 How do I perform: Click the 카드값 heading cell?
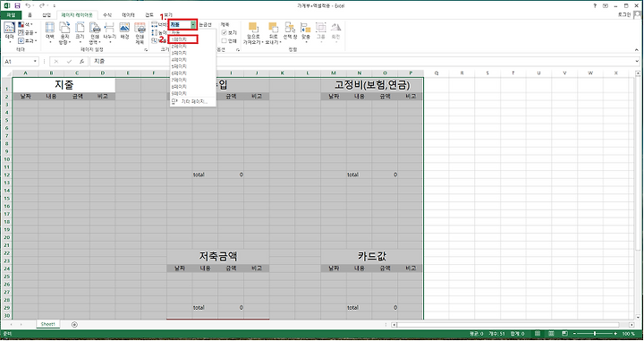pyautogui.click(x=372, y=256)
